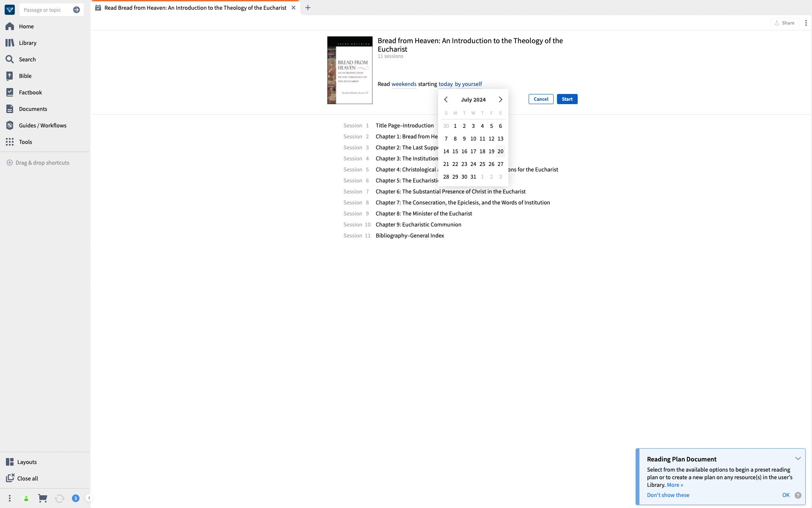Viewport: 812px width, 508px height.
Task: Click the July 2024 calendar heading
Action: (x=473, y=99)
